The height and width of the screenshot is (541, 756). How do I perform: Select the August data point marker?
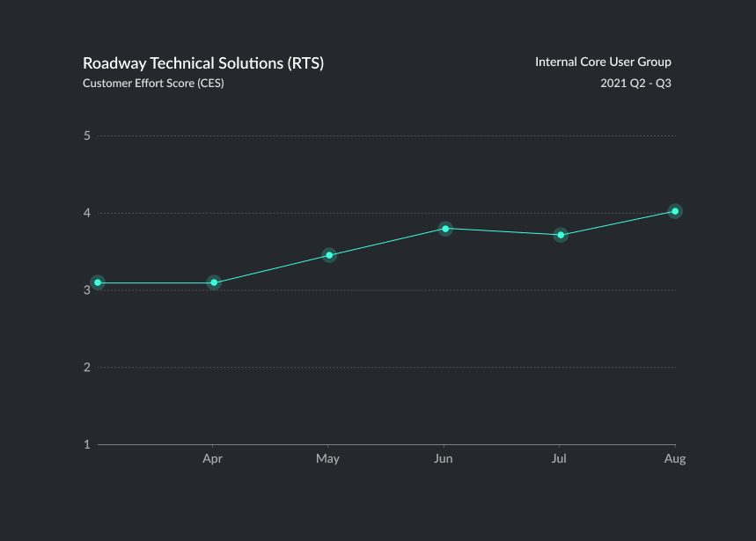pos(675,211)
